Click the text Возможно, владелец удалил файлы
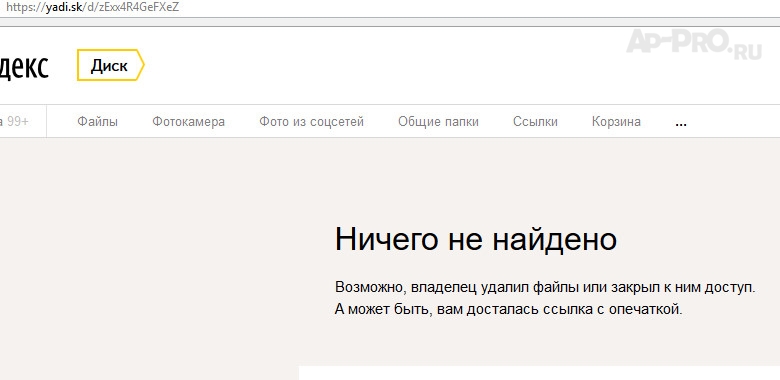 tap(457, 287)
